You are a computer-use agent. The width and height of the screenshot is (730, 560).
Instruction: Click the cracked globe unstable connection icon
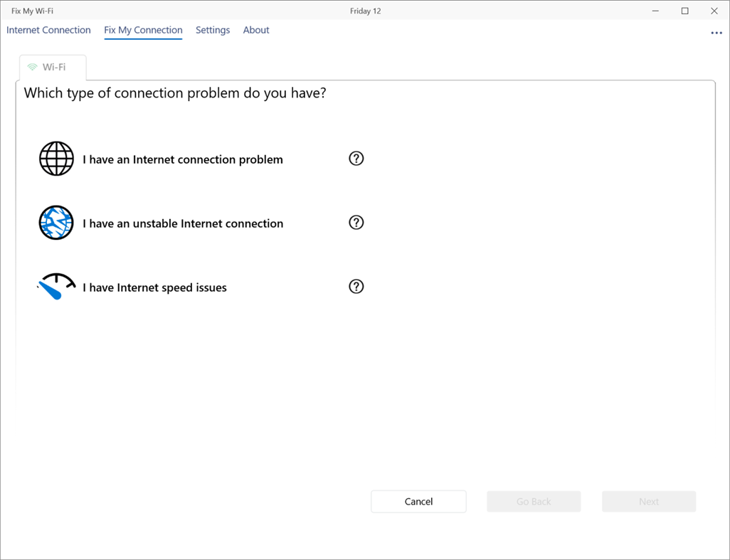(56, 223)
